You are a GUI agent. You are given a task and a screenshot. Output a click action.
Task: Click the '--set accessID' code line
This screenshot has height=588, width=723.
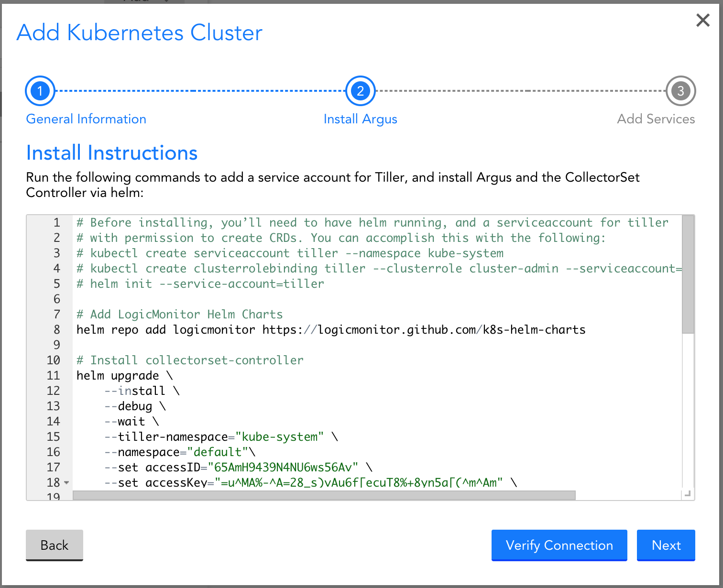[x=239, y=468]
